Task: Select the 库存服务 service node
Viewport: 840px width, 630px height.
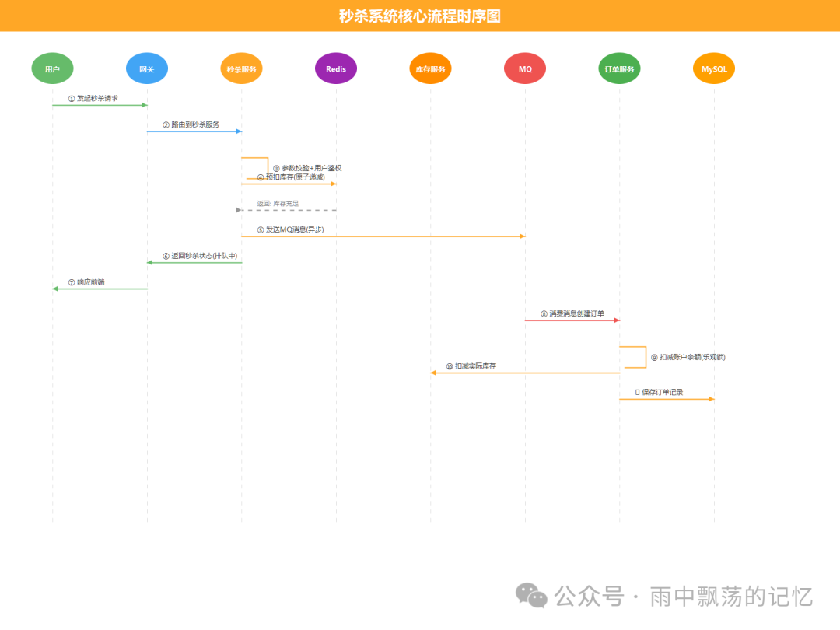Action: 430,68
